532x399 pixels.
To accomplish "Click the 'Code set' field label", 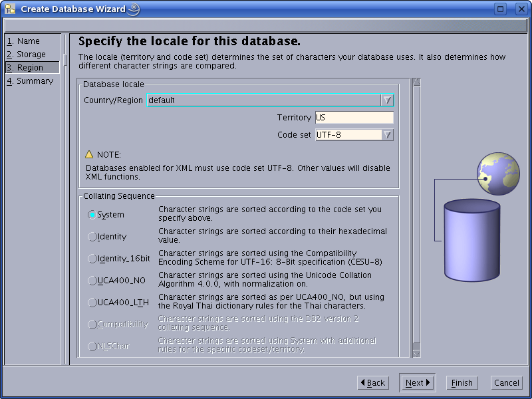I will point(294,135).
